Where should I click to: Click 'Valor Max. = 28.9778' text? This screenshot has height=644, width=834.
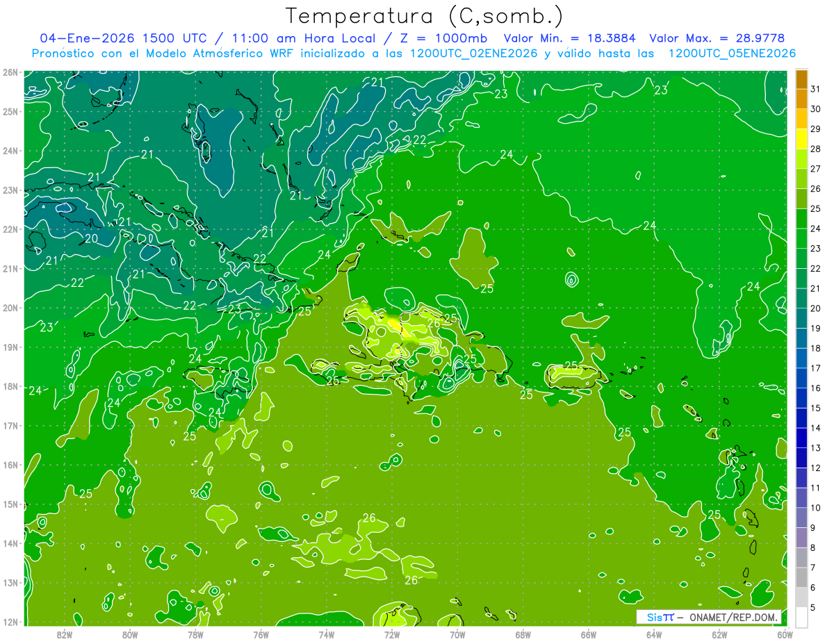[717, 38]
